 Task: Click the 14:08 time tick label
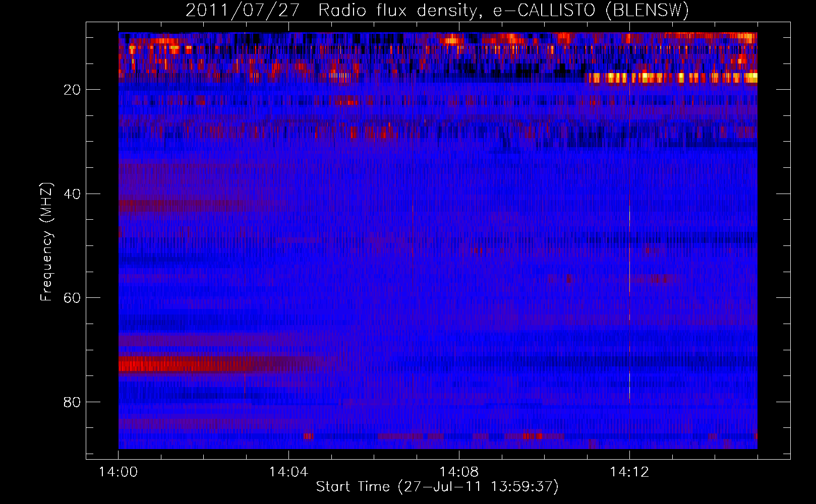[459, 472]
